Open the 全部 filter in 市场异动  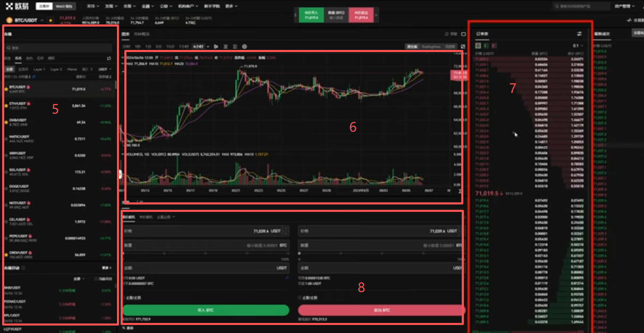[79, 279]
